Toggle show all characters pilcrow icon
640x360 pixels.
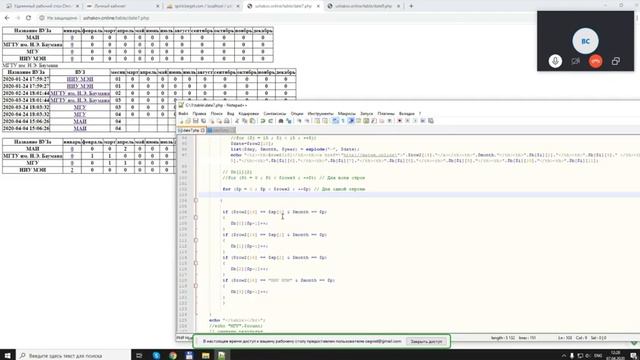point(343,121)
